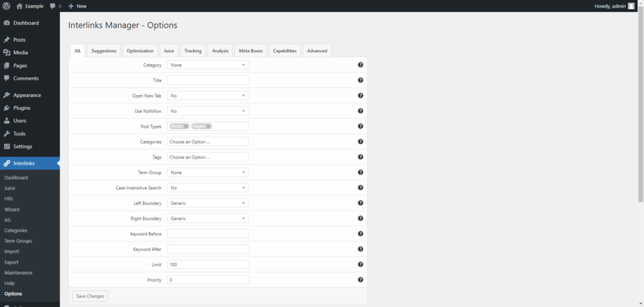Click the admin avatar icon
Image resolution: width=644 pixels, height=307 pixels.
631,6
